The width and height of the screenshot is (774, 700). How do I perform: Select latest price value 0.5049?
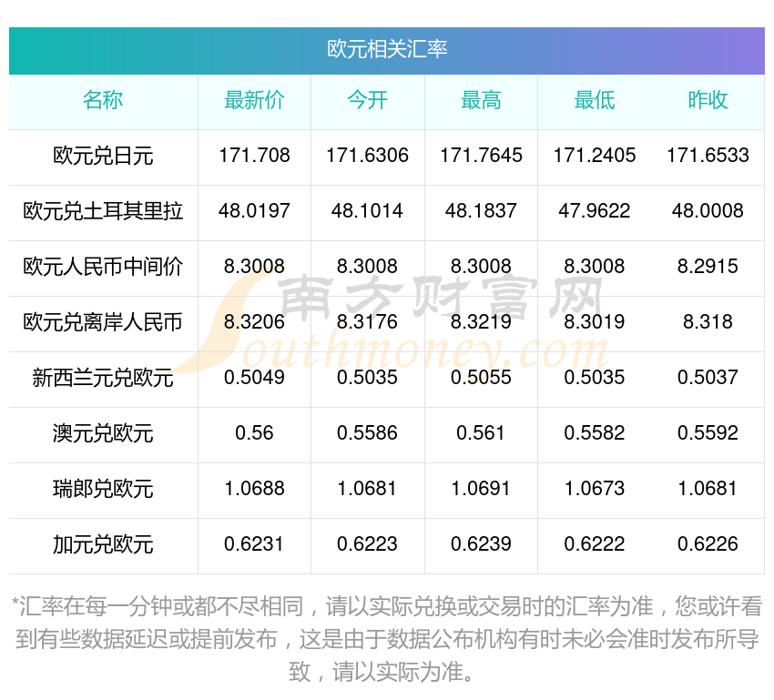tap(254, 378)
